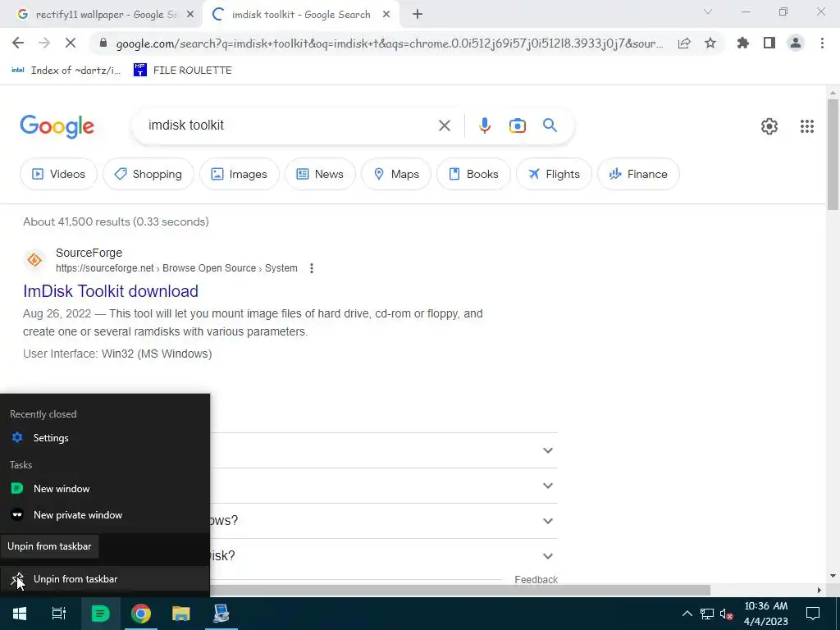The image size is (840, 630).
Task: Open Task View on the taskbar
Action: pyautogui.click(x=59, y=614)
